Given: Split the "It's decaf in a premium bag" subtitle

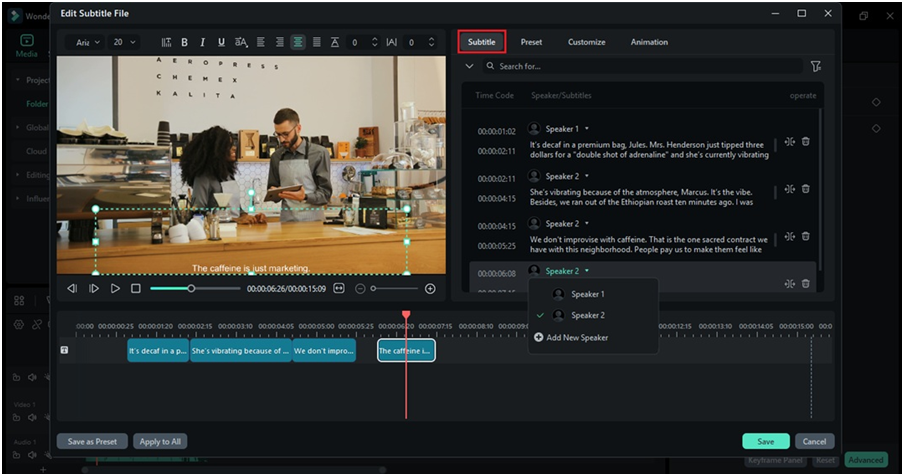Looking at the screenshot, I should point(790,142).
